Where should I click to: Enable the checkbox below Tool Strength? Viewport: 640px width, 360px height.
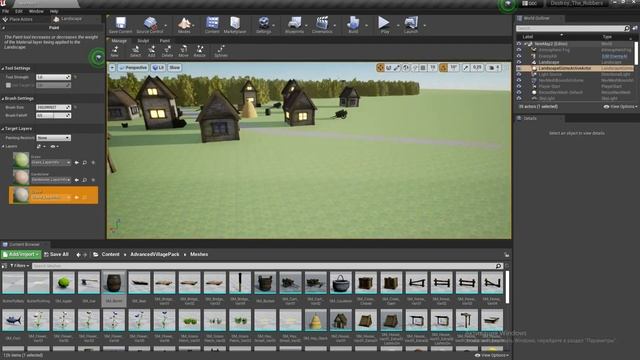[8, 85]
